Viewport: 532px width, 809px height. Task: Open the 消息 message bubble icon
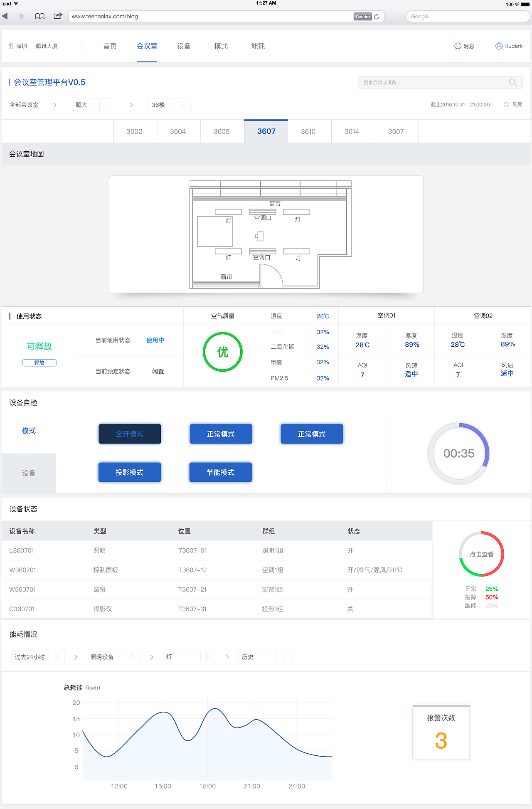(x=458, y=46)
